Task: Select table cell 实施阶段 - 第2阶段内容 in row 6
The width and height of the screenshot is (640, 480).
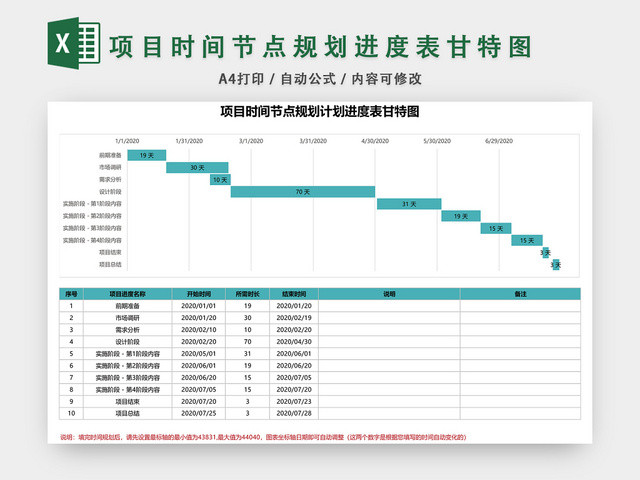Action: [x=128, y=366]
